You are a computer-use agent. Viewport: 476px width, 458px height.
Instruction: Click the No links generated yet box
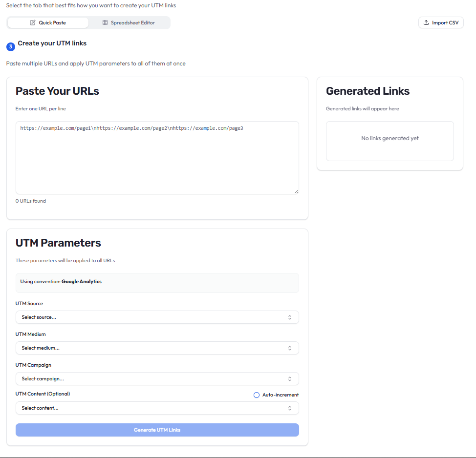[x=390, y=141]
